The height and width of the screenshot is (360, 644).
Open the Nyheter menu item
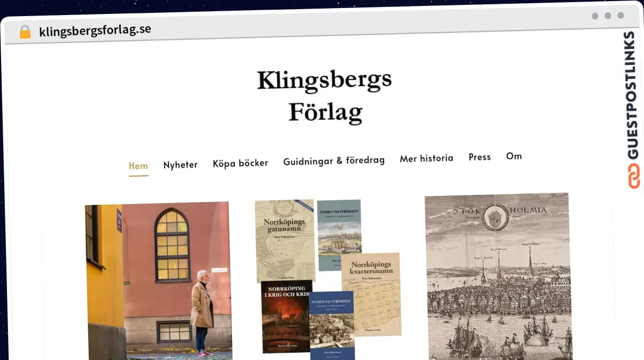coord(180,164)
